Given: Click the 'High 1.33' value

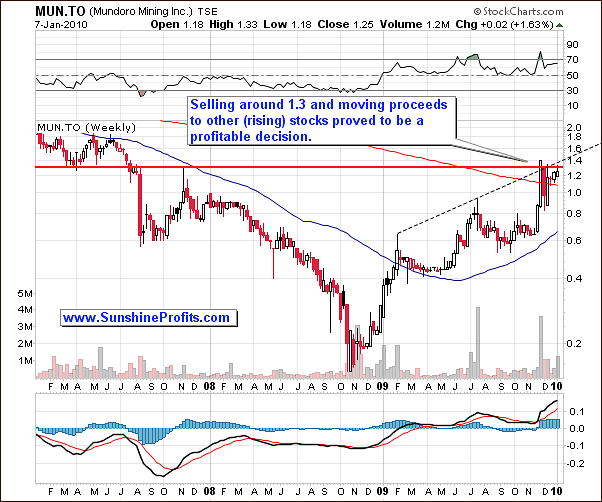Looking at the screenshot, I should (234, 25).
